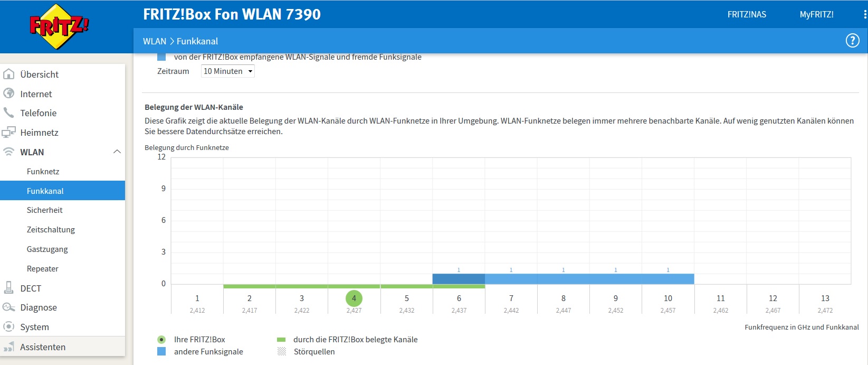This screenshot has height=365, width=868.
Task: Click the 'FRITZ!Box Fon WLAN 7390' title
Action: 232,14
